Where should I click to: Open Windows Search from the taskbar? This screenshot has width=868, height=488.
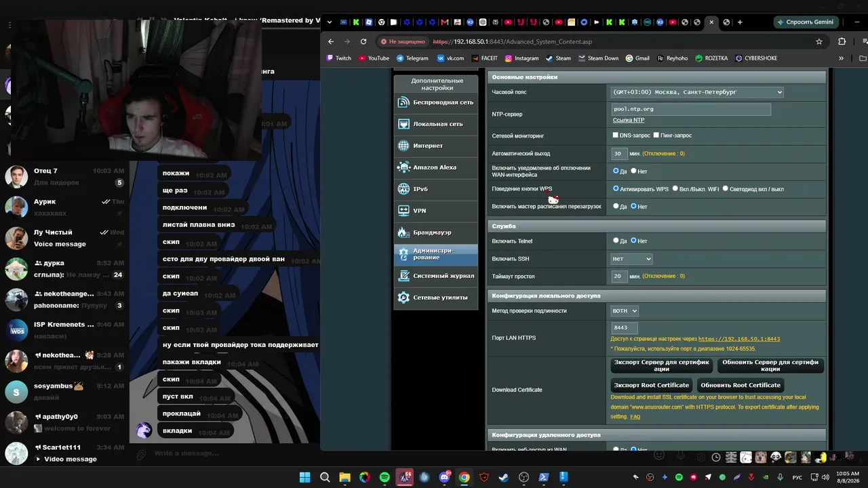325,477
